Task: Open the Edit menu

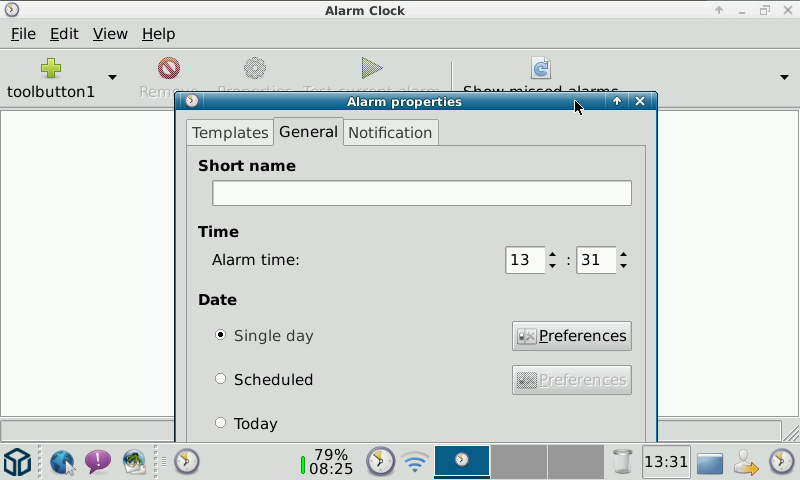Action: 64,34
